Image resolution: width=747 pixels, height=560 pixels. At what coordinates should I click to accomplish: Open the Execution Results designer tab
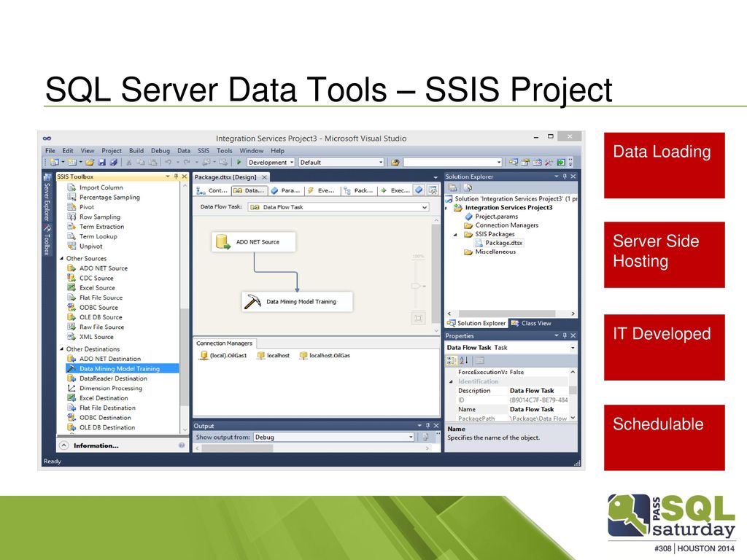pos(396,190)
